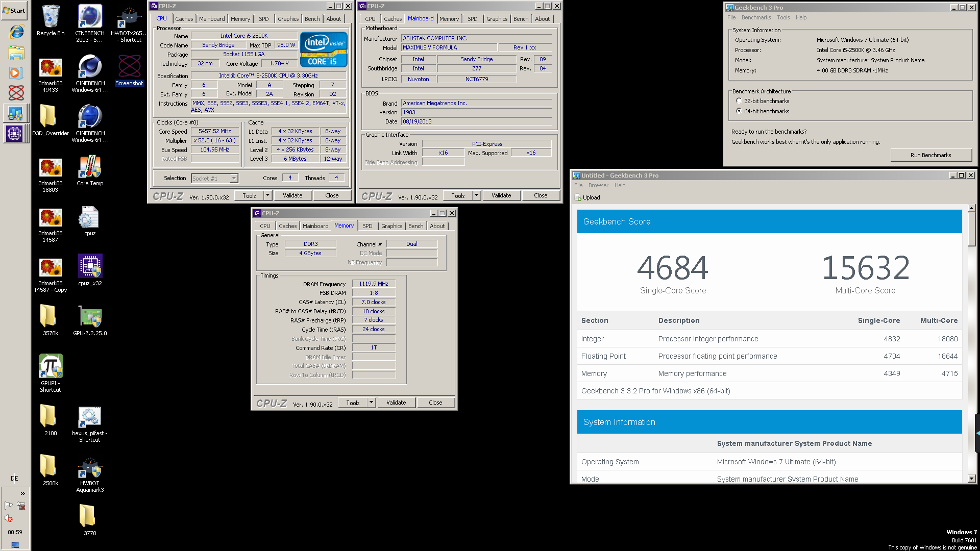Open the 3570k folder
Screen dimensions: 980x551
[51, 320]
